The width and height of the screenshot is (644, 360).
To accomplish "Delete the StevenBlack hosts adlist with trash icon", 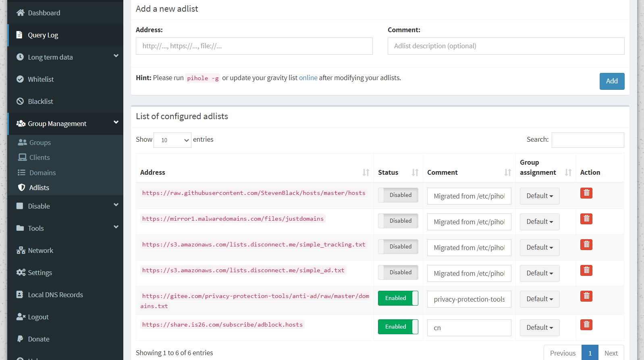I will pyautogui.click(x=586, y=193).
